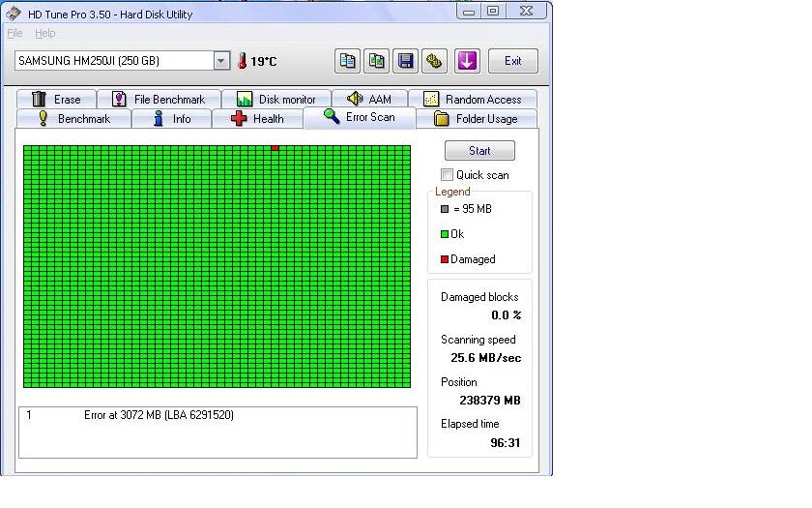Open the Folder Usage tab
Viewport: 812px width, 508px height.
tap(477, 119)
